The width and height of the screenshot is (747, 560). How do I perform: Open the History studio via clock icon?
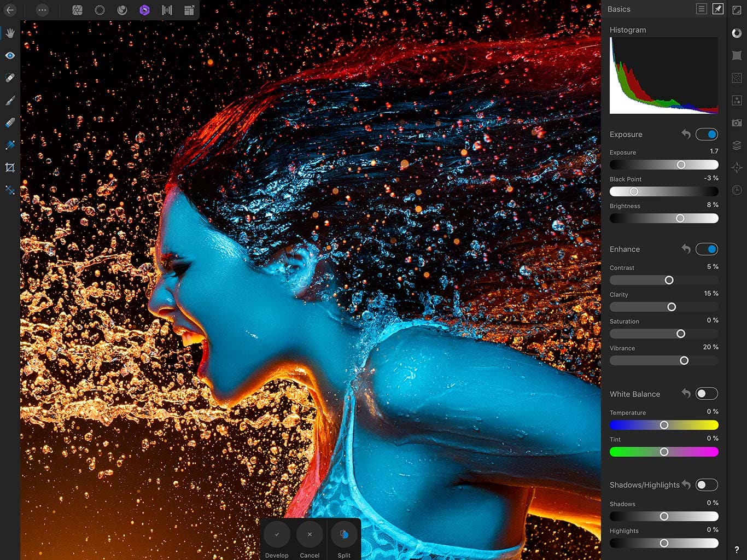(x=737, y=190)
